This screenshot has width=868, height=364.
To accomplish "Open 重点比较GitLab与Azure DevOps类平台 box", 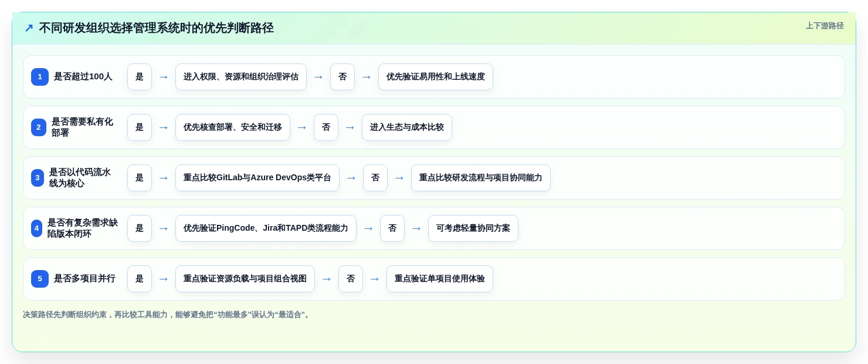I will click(257, 178).
